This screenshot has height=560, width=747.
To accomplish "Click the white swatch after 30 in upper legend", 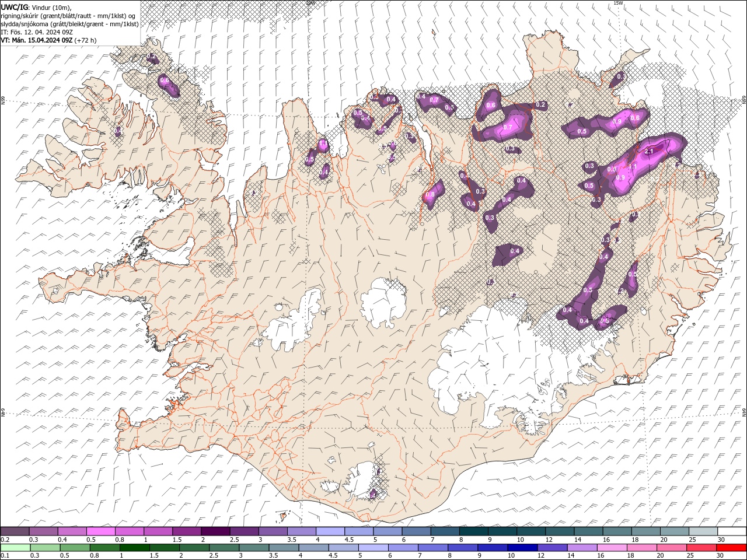I will coord(732,531).
